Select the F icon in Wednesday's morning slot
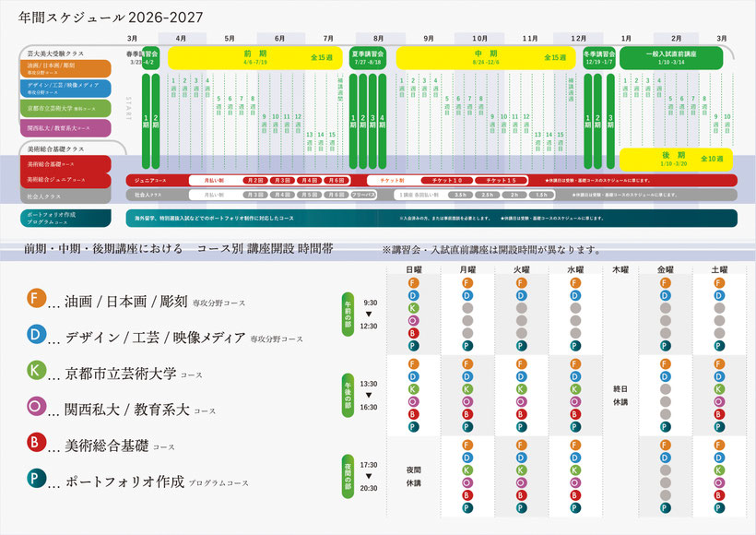This screenshot has width=756, height=535. (x=574, y=283)
